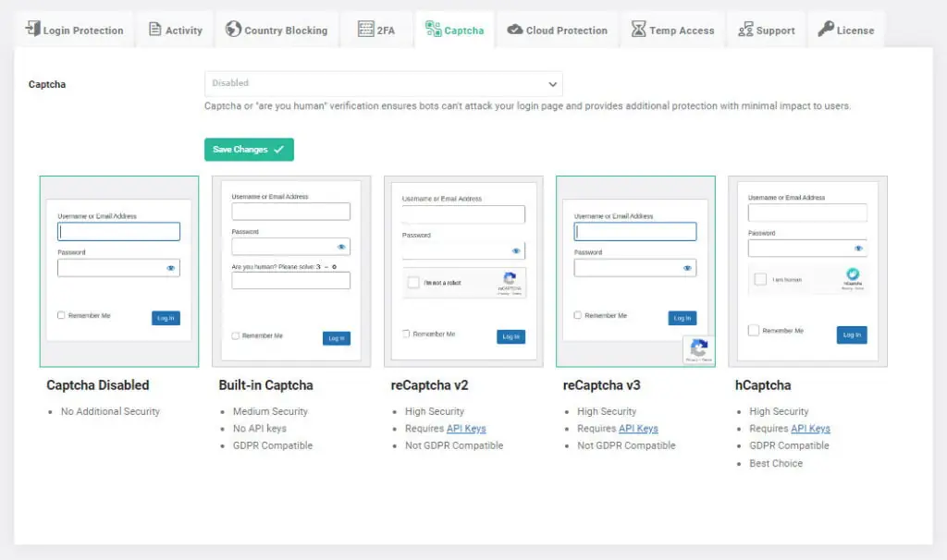Image resolution: width=947 pixels, height=560 pixels.
Task: Check the hCaptcha I am human box
Action: 759,279
